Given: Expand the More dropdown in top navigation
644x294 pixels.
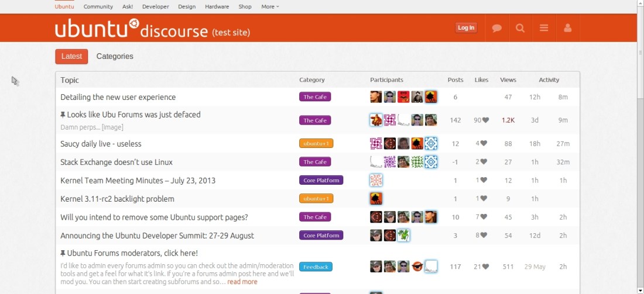Looking at the screenshot, I should coord(270,6).
